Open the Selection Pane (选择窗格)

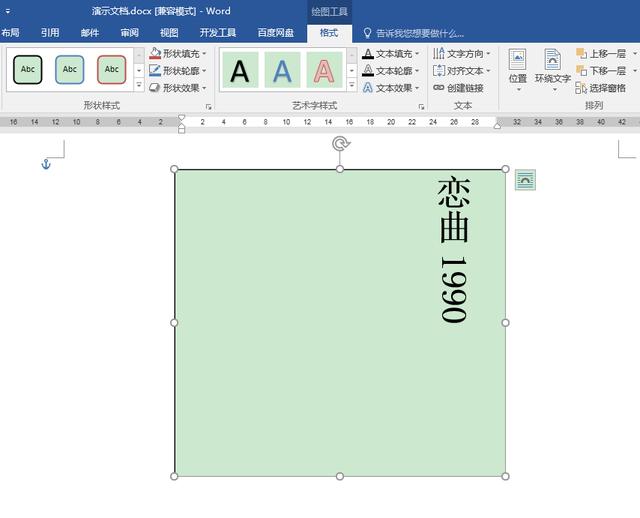tap(600, 88)
